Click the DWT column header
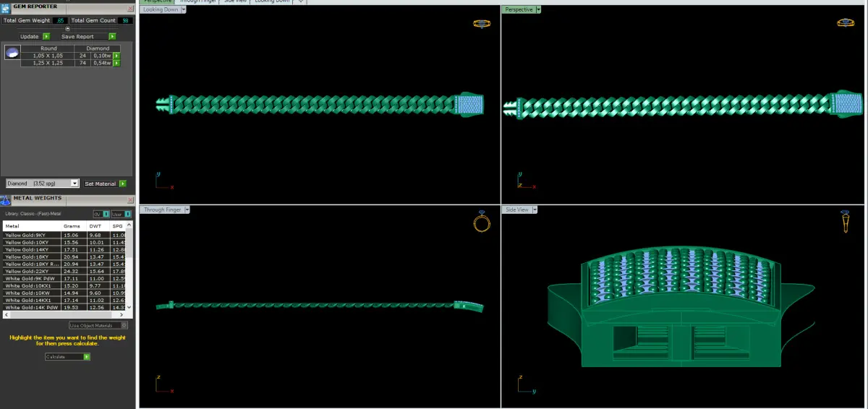 point(98,226)
